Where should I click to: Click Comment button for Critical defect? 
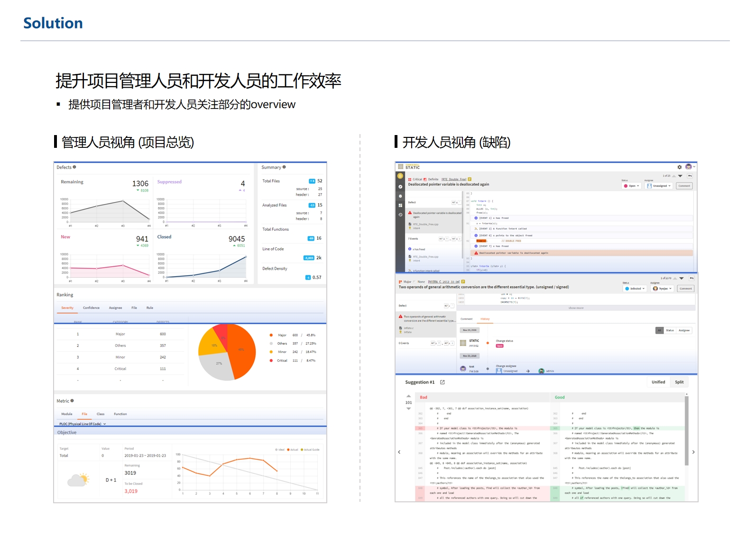(684, 186)
